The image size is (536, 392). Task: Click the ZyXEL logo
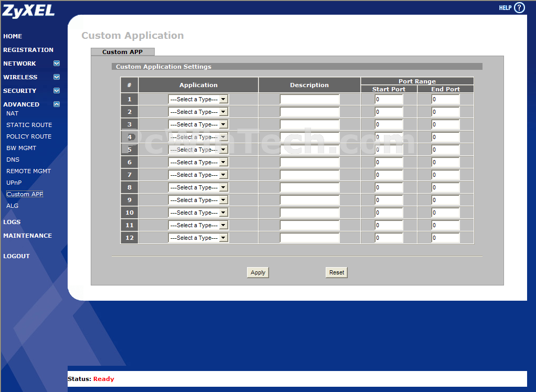coord(28,10)
